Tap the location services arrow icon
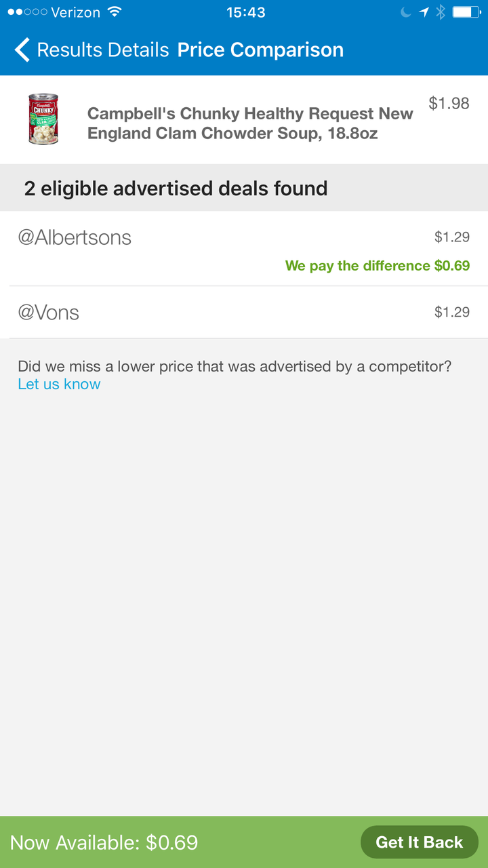This screenshot has width=488, height=868. [424, 12]
